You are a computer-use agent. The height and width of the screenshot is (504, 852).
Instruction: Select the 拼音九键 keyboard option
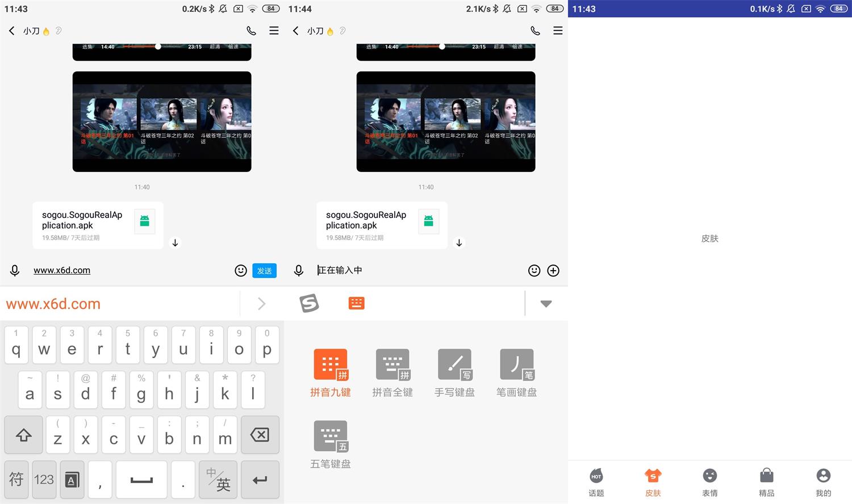coord(331,365)
